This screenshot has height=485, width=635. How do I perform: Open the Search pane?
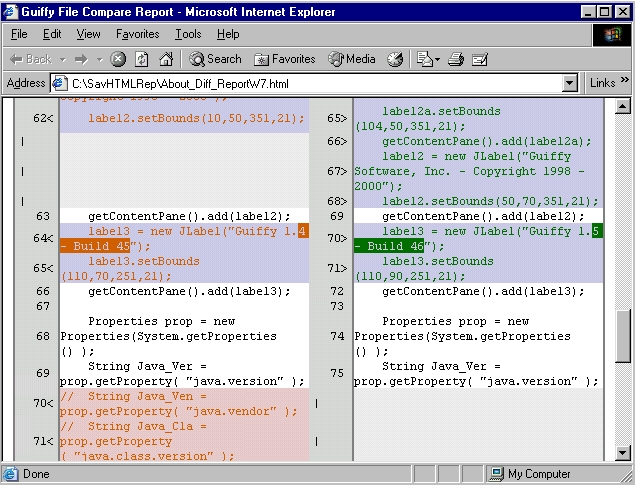tap(215, 59)
